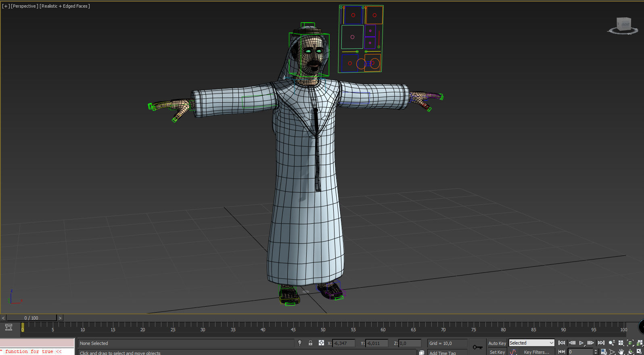Toggle Key Mode button
Image resolution: width=644 pixels, height=355 pixels.
click(x=562, y=352)
